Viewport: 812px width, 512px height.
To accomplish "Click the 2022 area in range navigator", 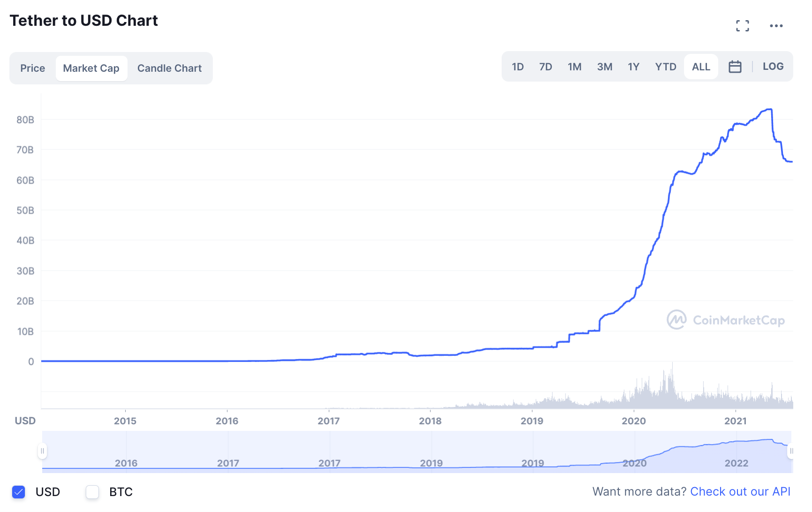I will (x=736, y=463).
